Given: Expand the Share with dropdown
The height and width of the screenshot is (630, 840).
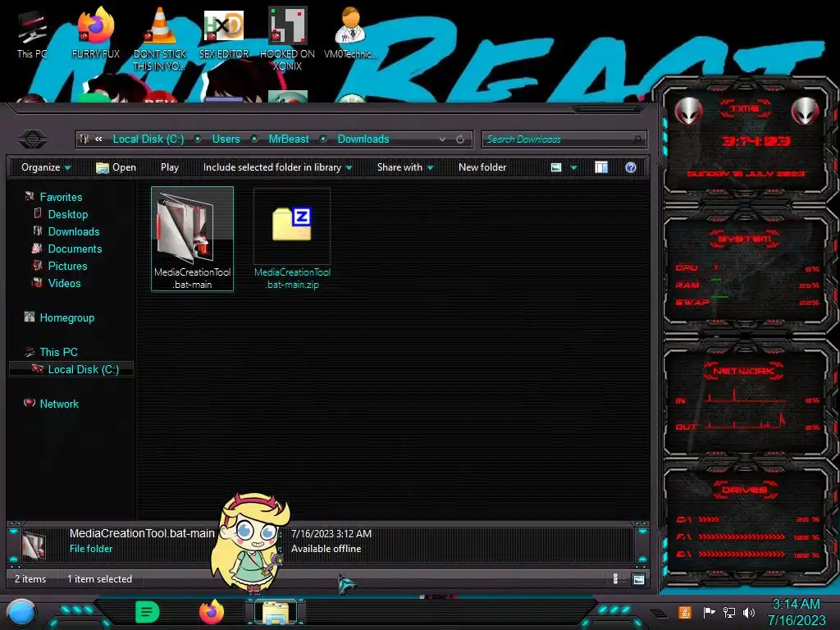Looking at the screenshot, I should click(x=405, y=167).
